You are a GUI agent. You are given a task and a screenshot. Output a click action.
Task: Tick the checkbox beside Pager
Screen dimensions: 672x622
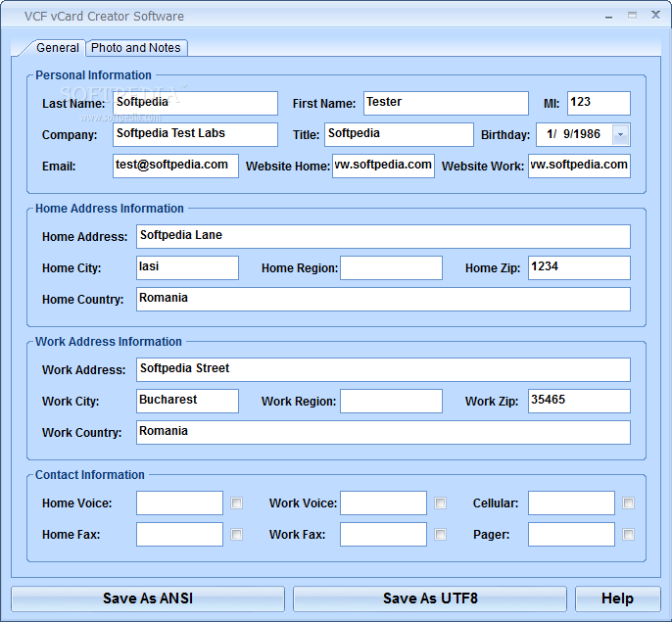[x=628, y=534]
